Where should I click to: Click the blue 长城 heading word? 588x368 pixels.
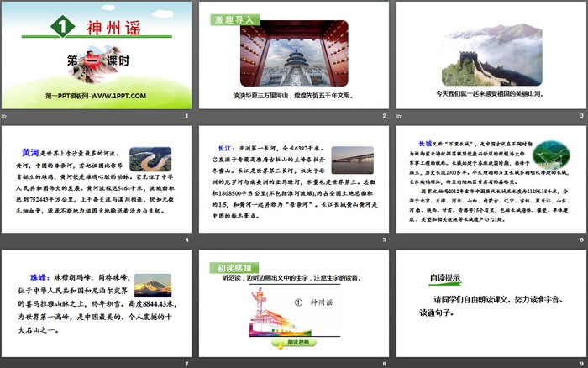tap(425, 144)
